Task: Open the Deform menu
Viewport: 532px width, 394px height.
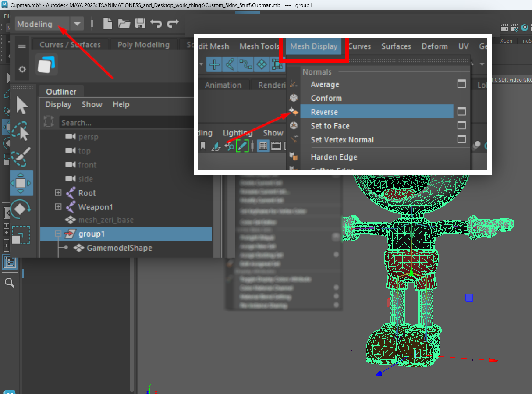Action: pos(435,46)
